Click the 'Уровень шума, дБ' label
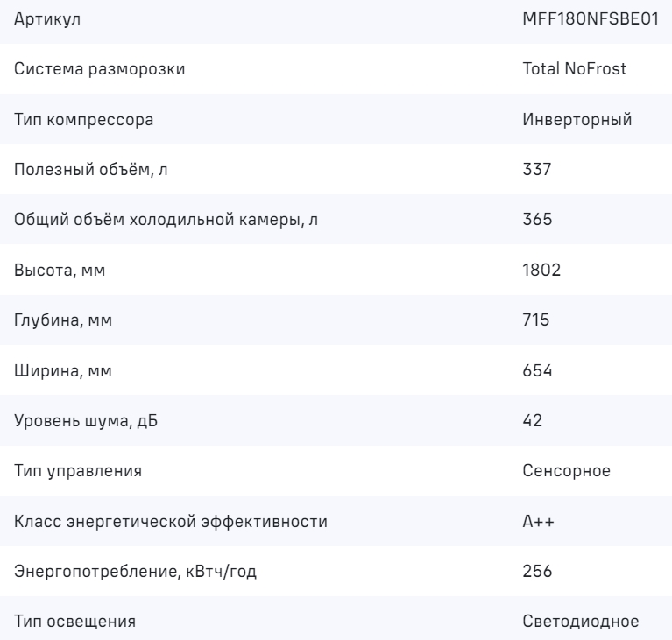 (x=88, y=420)
